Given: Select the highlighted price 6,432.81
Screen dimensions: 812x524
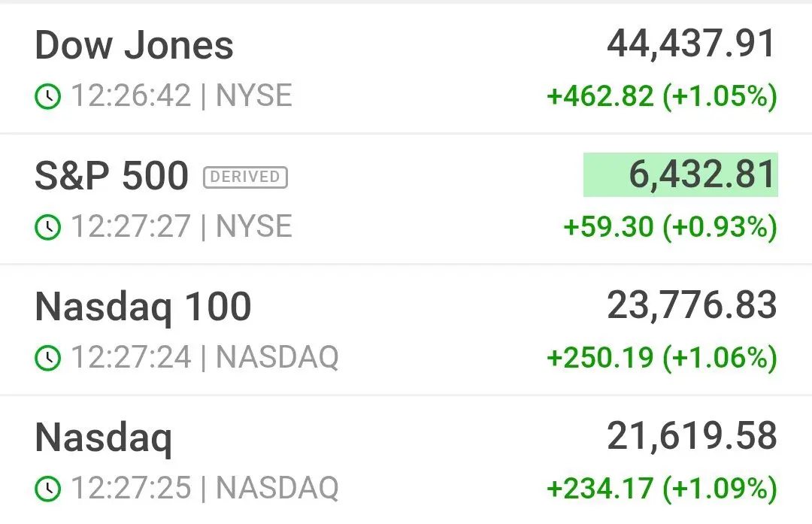Looking at the screenshot, I should coord(680,174).
